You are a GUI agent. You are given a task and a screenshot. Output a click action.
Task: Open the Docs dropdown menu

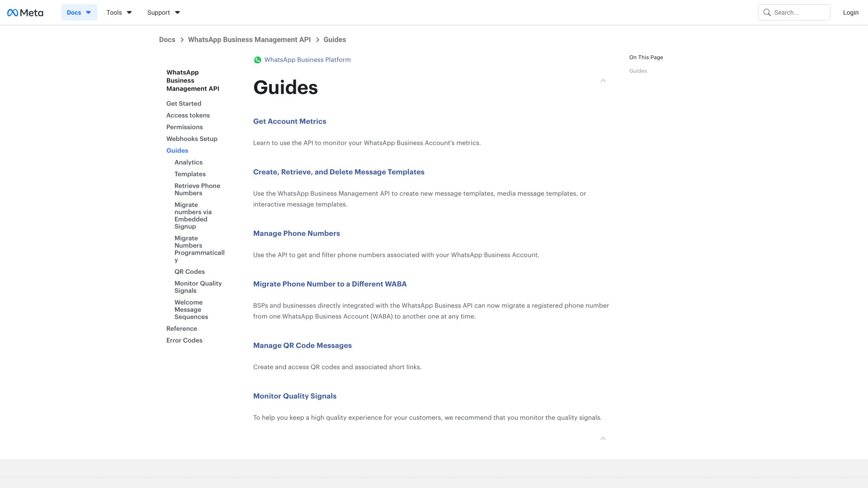pos(79,13)
